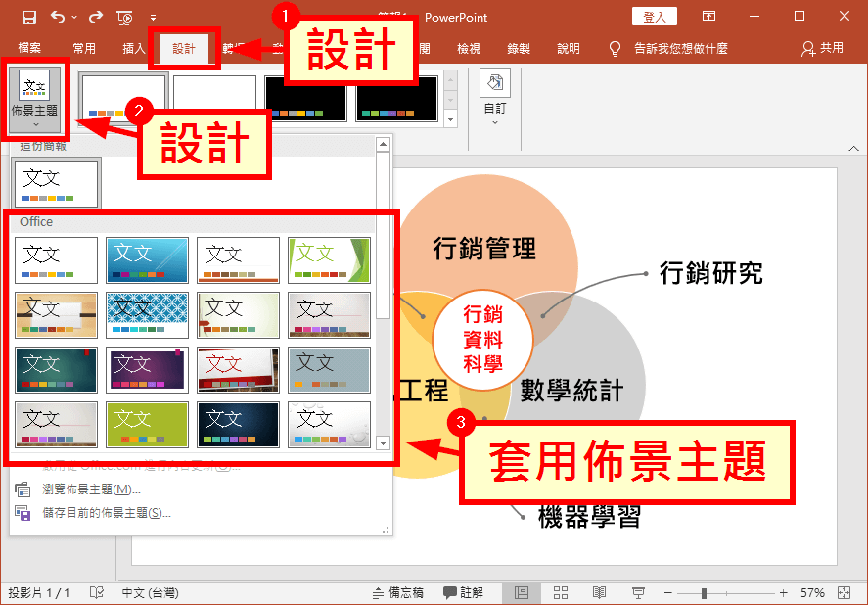868x605 pixels.
Task: Apply the purple gradient theme
Action: [x=147, y=370]
